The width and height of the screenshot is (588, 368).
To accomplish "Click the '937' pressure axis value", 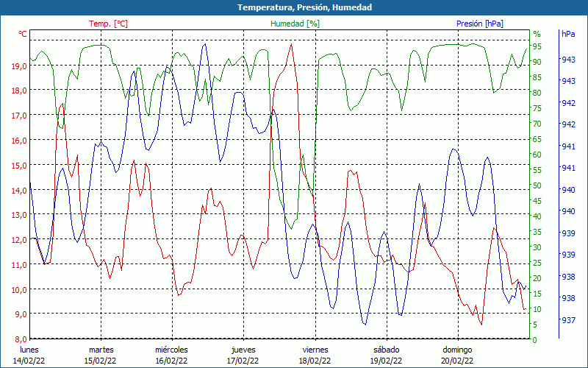I will pos(568,320).
